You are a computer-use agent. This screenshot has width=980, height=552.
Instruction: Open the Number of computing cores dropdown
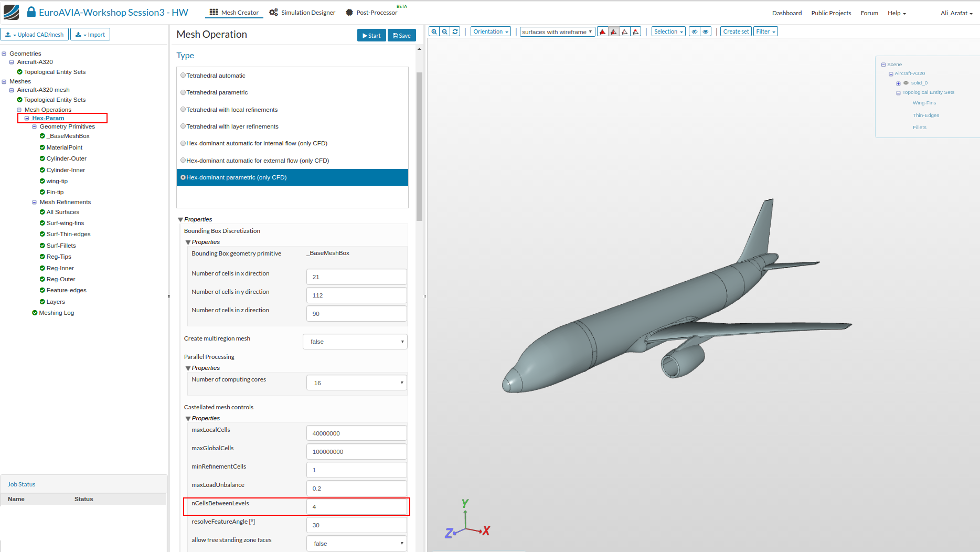[x=356, y=383]
